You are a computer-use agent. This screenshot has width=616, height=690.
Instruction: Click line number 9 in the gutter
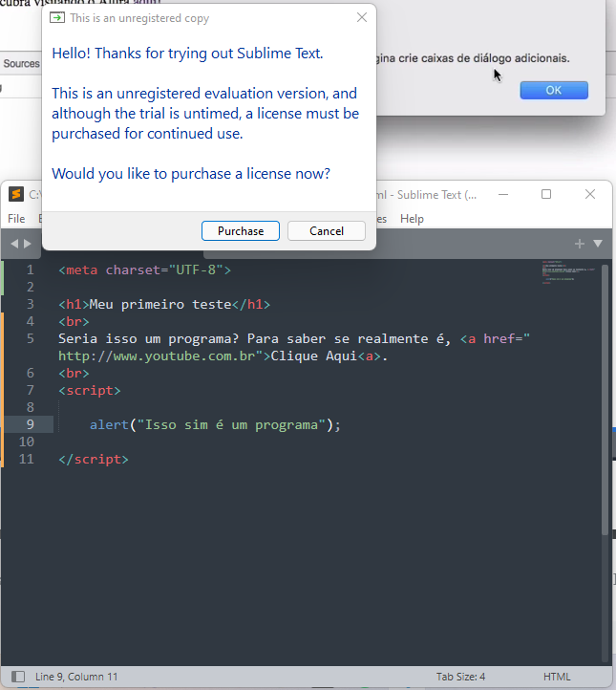pos(30,424)
